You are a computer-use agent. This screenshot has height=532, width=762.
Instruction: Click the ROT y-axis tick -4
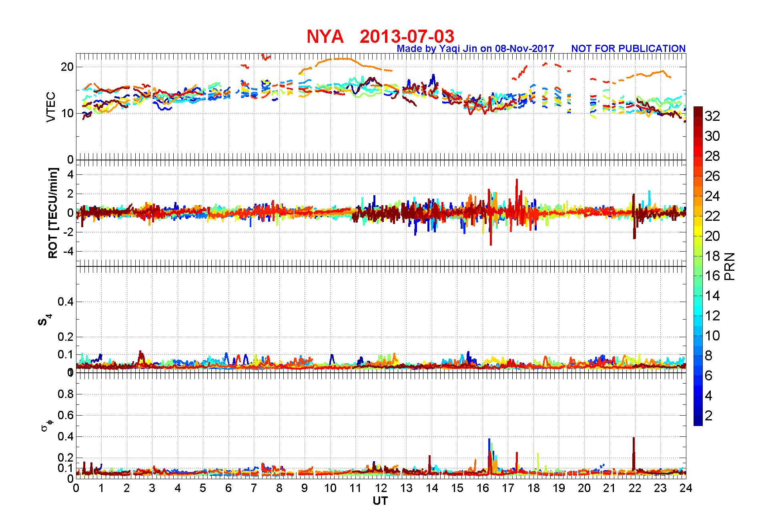(68, 251)
